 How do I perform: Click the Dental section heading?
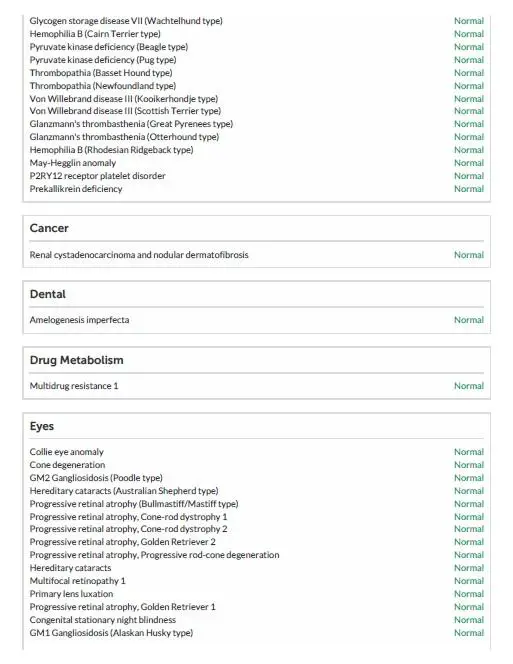(x=47, y=294)
